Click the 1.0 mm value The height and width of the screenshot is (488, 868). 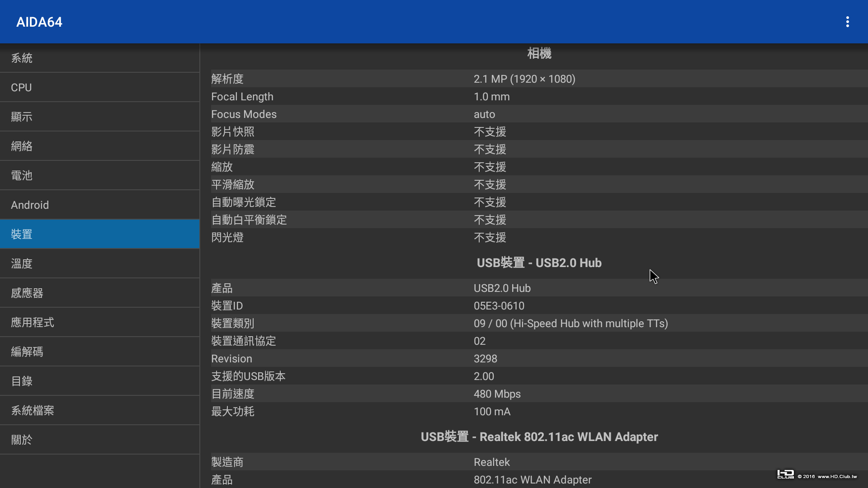(491, 96)
